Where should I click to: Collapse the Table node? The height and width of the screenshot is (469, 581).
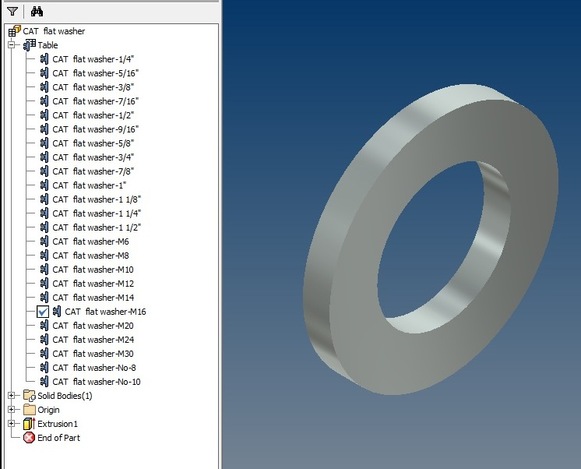point(11,45)
